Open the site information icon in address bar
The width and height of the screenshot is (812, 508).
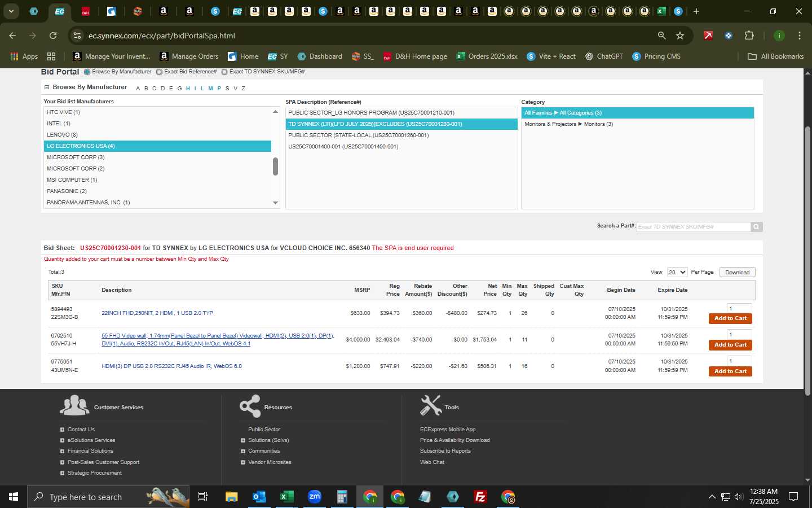(x=77, y=36)
